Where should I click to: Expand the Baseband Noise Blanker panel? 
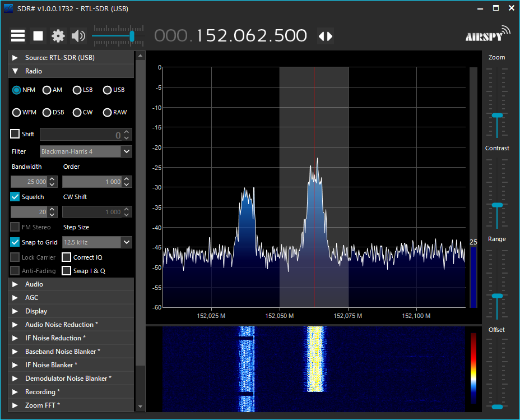click(71, 352)
